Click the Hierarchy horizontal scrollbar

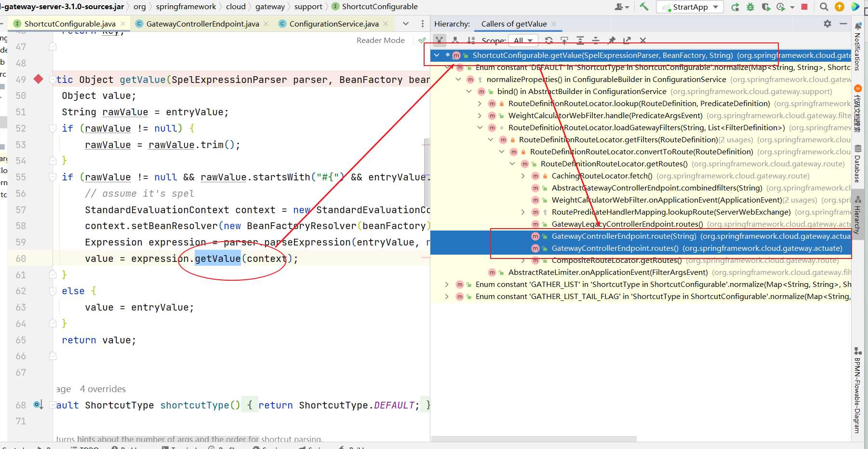[x=534, y=439]
